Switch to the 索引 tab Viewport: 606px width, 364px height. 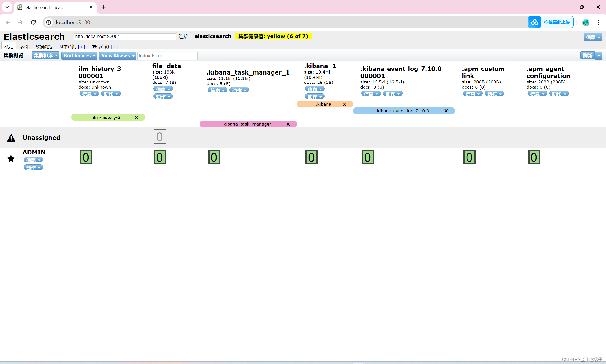pos(24,46)
